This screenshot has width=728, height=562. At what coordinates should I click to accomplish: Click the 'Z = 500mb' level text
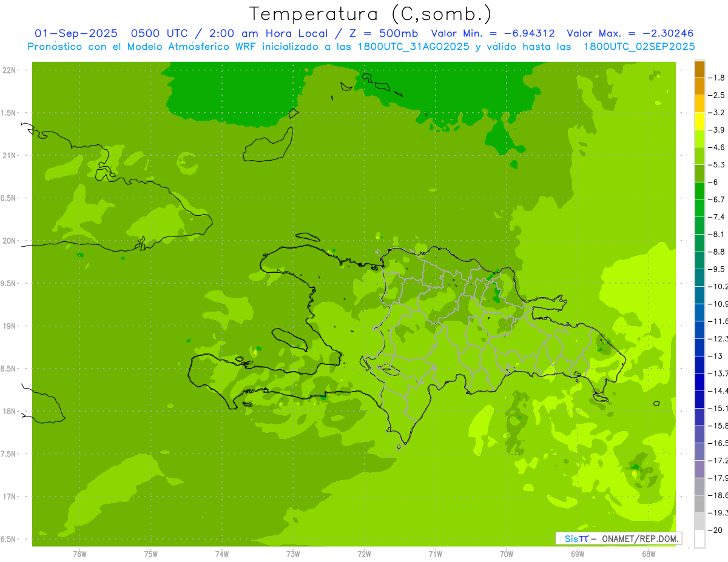pos(384,33)
